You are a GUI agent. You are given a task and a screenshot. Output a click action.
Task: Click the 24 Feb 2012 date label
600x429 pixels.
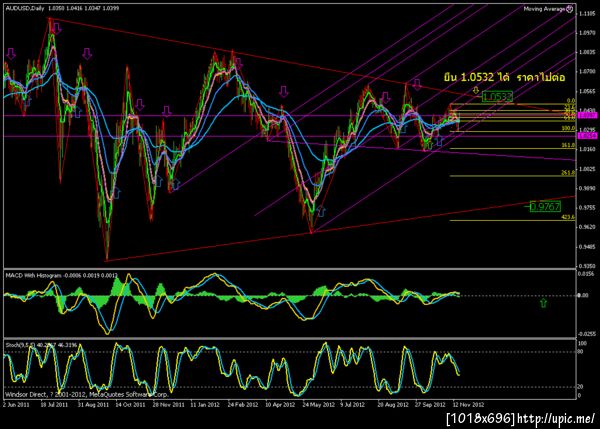pyautogui.click(x=243, y=405)
